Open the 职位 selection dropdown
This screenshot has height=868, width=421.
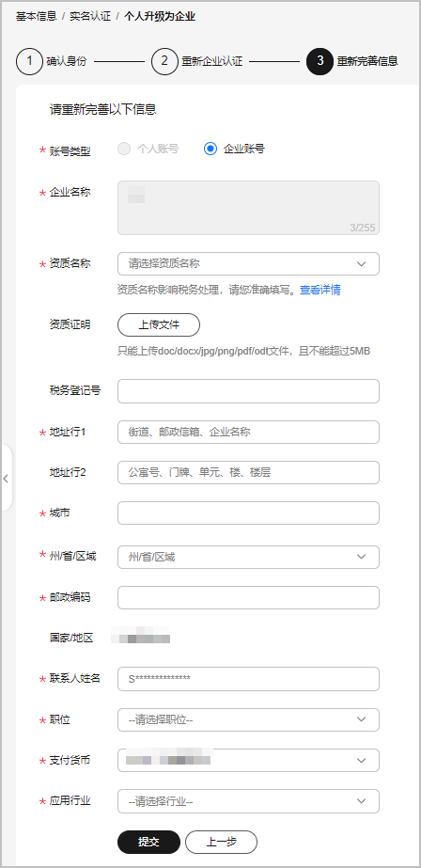[x=248, y=719]
